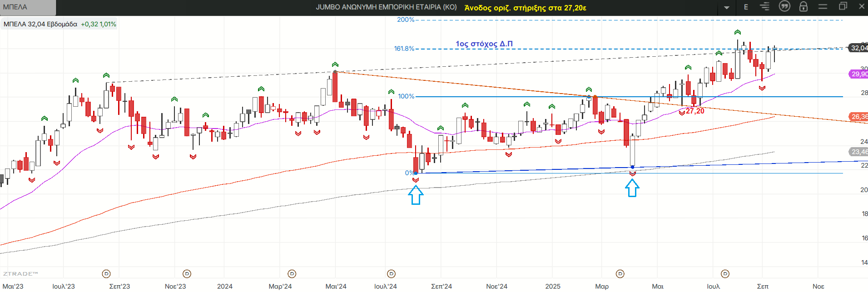The width and height of the screenshot is (868, 292).
Task: Expand the dropdown arrow in the title bar
Action: [727, 7]
